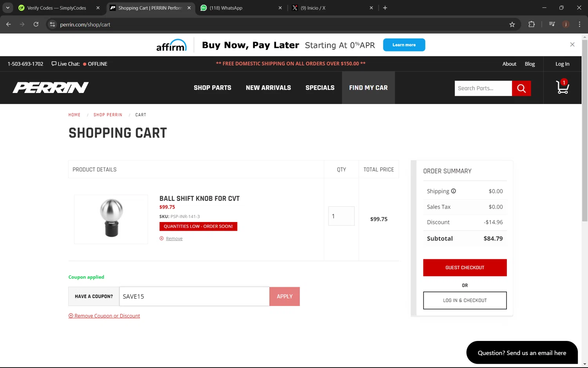Click the LOG IN & CHECKOUT button
This screenshot has width=588, height=368.
coord(465,301)
